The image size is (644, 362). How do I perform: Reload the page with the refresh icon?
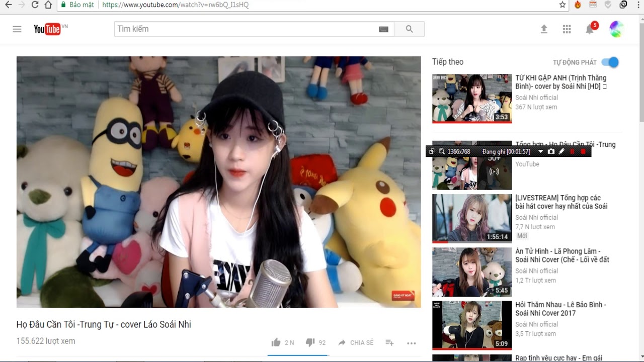35,5
